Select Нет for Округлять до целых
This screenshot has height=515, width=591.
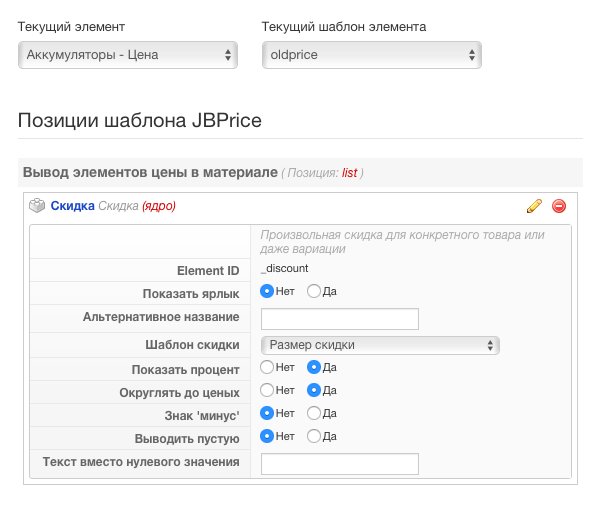267,390
